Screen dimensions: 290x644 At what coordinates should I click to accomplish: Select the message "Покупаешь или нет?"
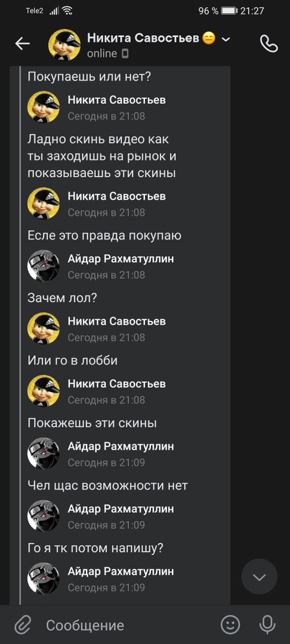90,76
